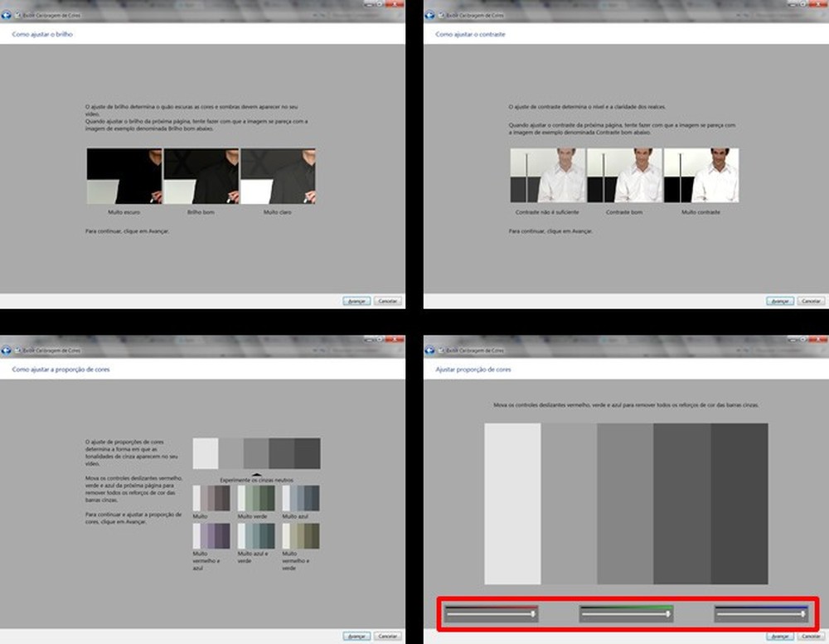Click Cancelar on the brightness (brilho) page
Screen dimensions: 829x644
tap(387, 301)
